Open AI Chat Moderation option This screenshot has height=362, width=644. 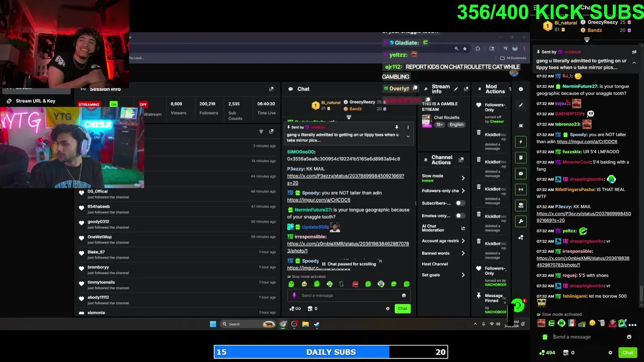click(x=433, y=228)
